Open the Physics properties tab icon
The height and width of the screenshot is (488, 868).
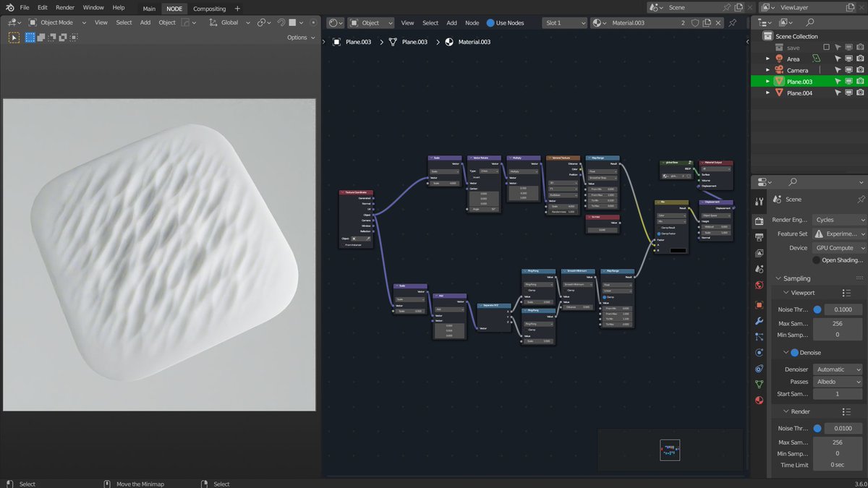759,352
